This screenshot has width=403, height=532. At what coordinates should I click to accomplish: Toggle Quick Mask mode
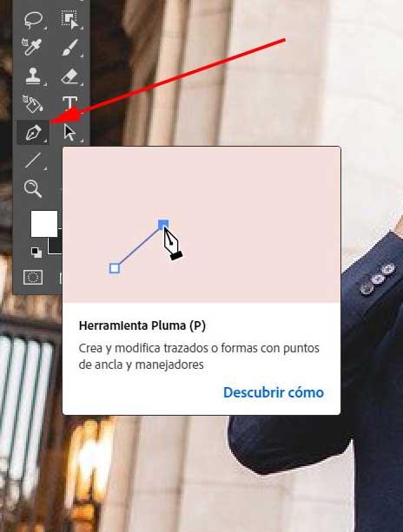tap(33, 277)
